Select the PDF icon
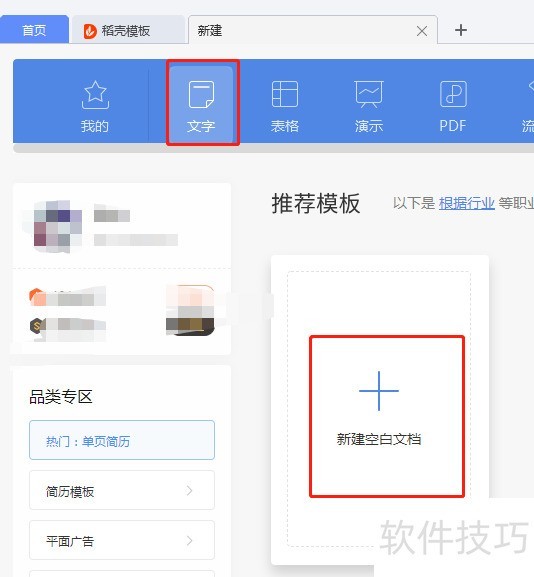Screen dimensions: 534x577 click(453, 94)
